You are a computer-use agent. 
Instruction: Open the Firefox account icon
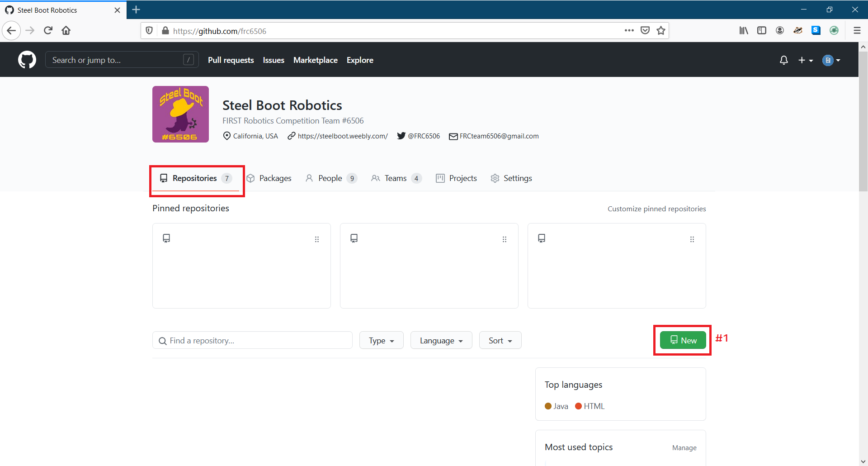pyautogui.click(x=780, y=31)
